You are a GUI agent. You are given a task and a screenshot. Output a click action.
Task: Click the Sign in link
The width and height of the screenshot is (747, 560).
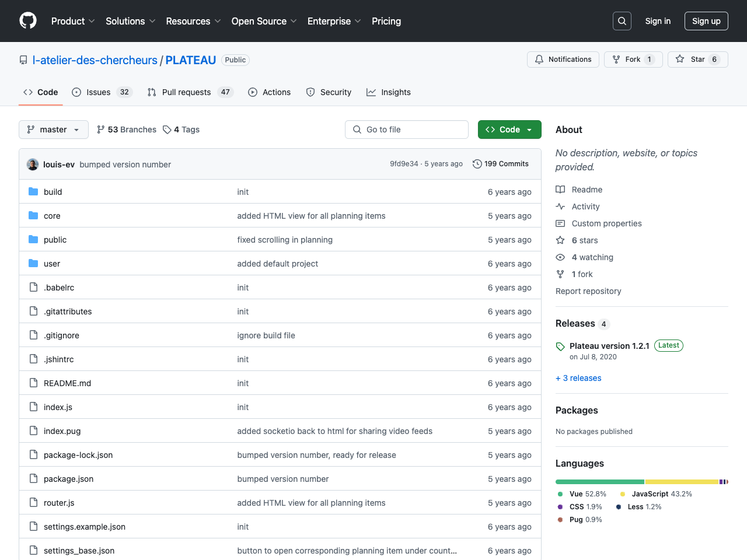pos(658,21)
